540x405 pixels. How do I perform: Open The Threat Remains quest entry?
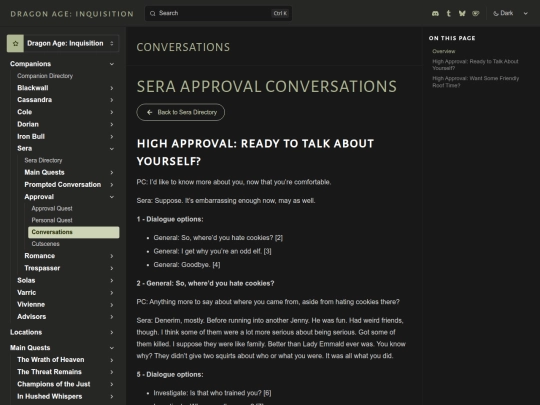(x=50, y=372)
